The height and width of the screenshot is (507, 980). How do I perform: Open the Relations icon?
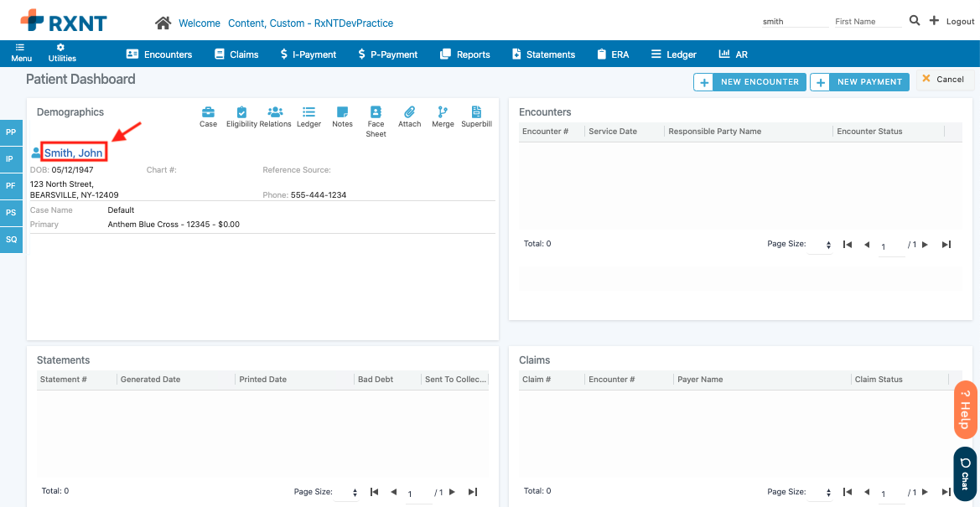pos(275,112)
